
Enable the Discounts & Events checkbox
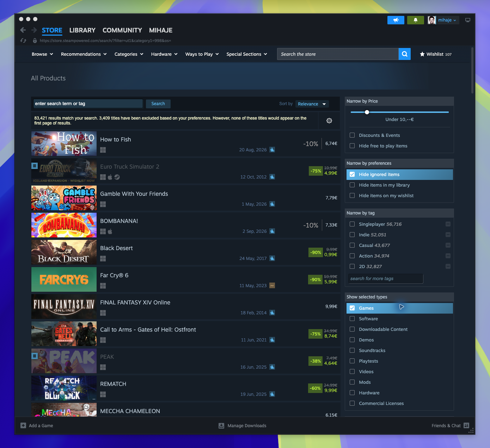coord(352,135)
